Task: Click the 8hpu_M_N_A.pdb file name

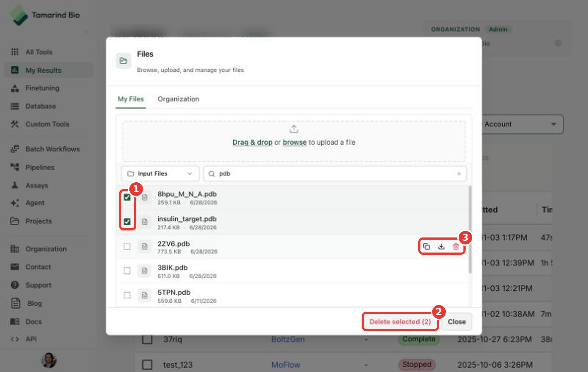Action: (x=187, y=194)
